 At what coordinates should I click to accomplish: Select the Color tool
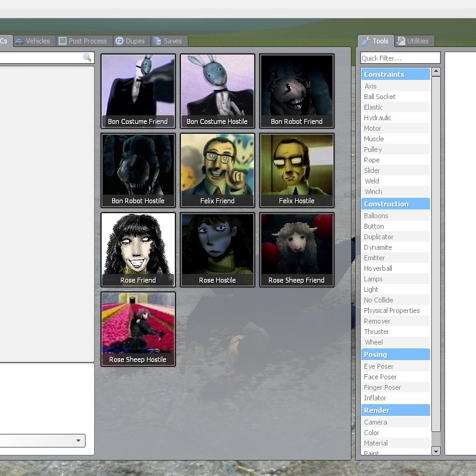[x=395, y=433]
